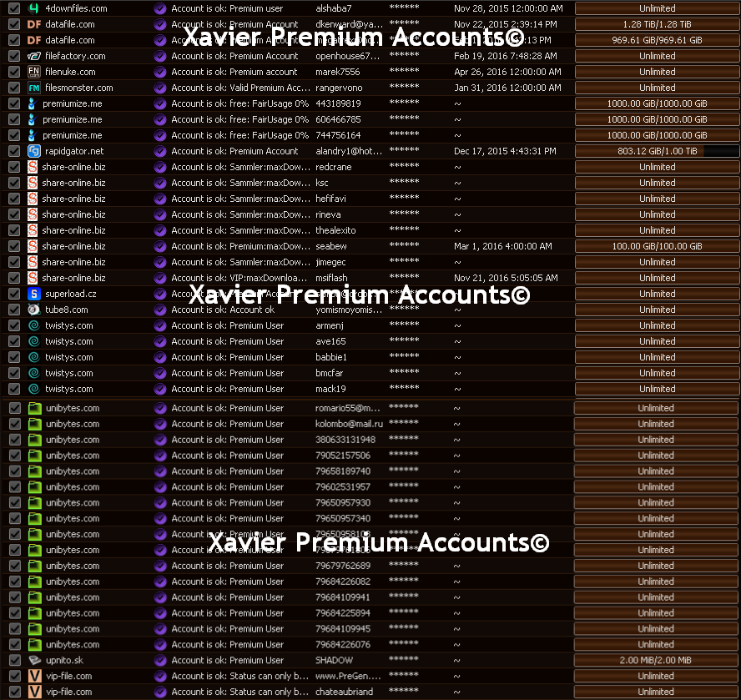Select the username hefifavi
The width and height of the screenshot is (741, 700).
pos(330,199)
